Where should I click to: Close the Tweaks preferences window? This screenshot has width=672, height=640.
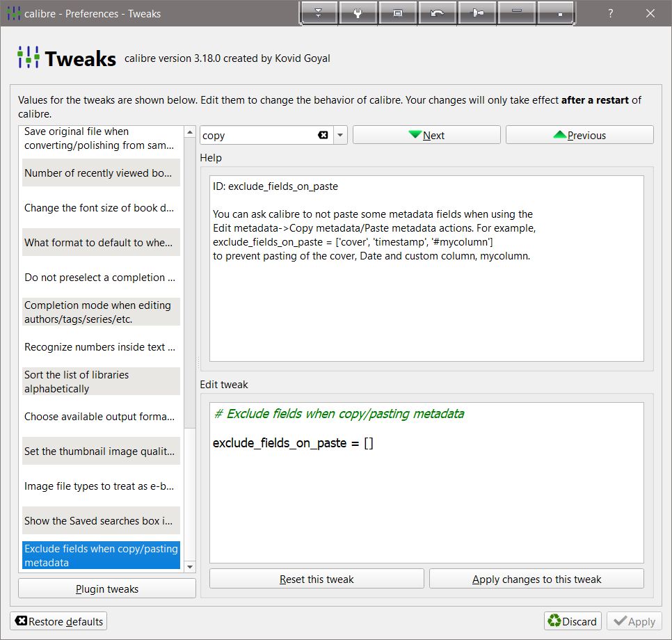coord(650,13)
